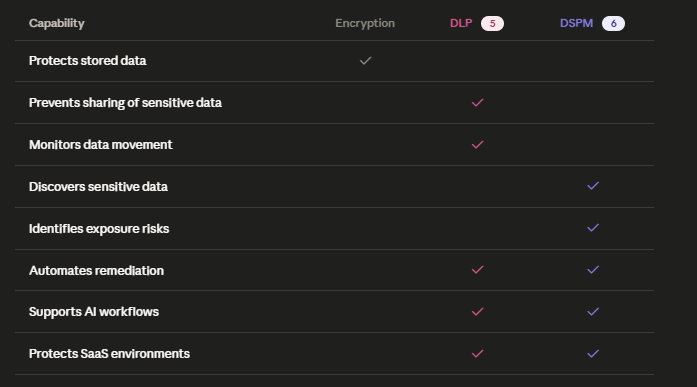Viewport: 697px width, 387px height.
Task: Click the Capability column header
Action: [56, 24]
